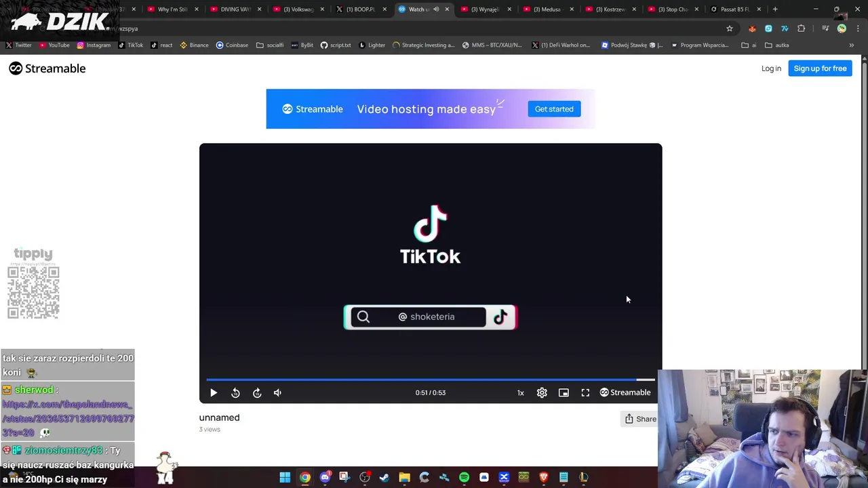The height and width of the screenshot is (488, 868).
Task: Share the unnamed video
Action: pyautogui.click(x=640, y=419)
